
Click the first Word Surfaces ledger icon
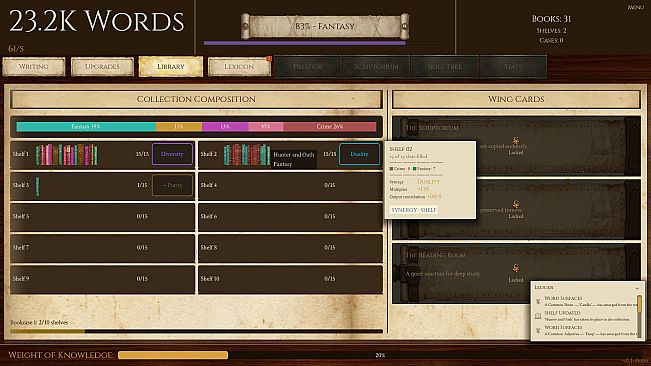(x=538, y=301)
